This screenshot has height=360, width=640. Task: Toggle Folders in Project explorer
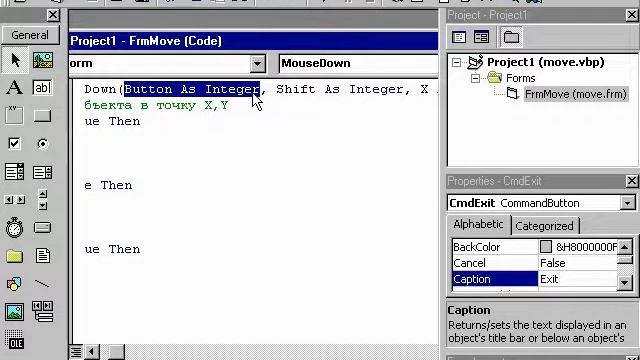click(511, 37)
